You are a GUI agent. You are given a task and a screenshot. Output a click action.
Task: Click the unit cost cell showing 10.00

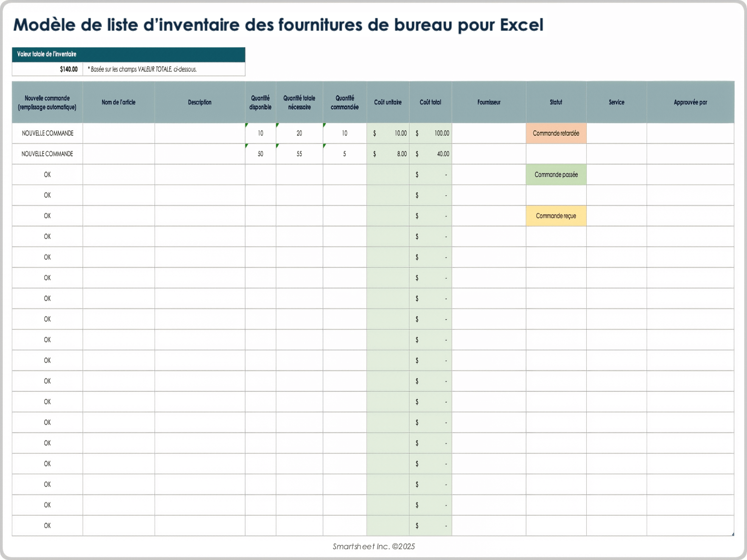coord(388,133)
